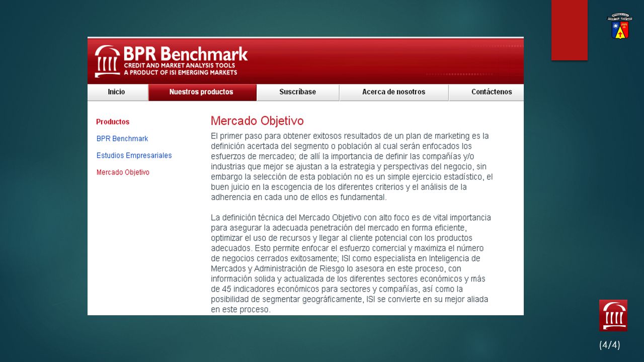
Task: Click paragraph starting 'El primer paso'
Action: coord(352,166)
